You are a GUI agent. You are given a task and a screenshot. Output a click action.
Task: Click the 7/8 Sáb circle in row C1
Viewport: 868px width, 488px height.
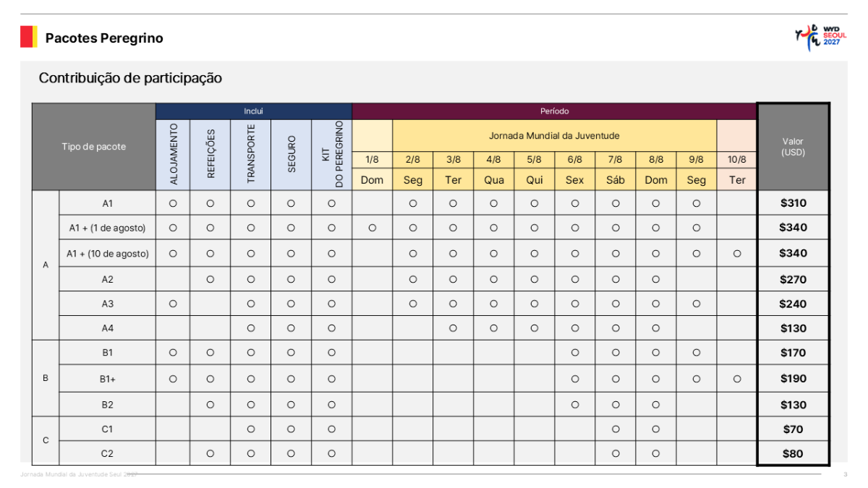coord(616,429)
